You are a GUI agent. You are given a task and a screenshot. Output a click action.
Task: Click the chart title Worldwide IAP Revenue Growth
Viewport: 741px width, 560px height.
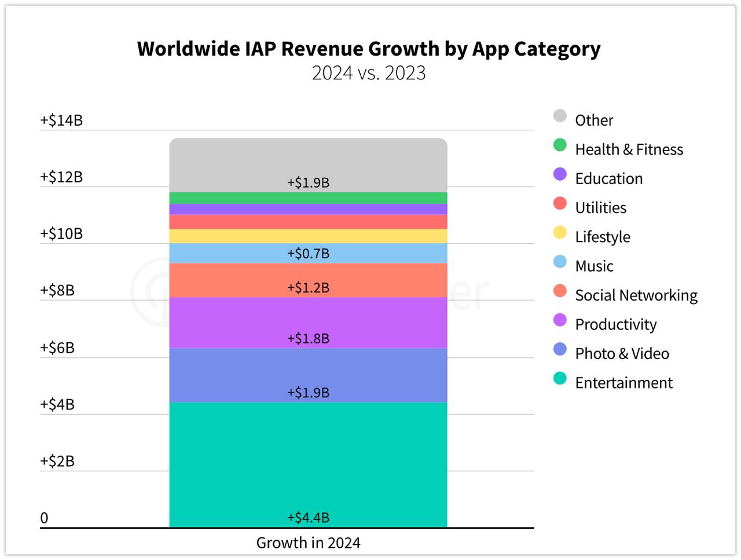point(368,49)
